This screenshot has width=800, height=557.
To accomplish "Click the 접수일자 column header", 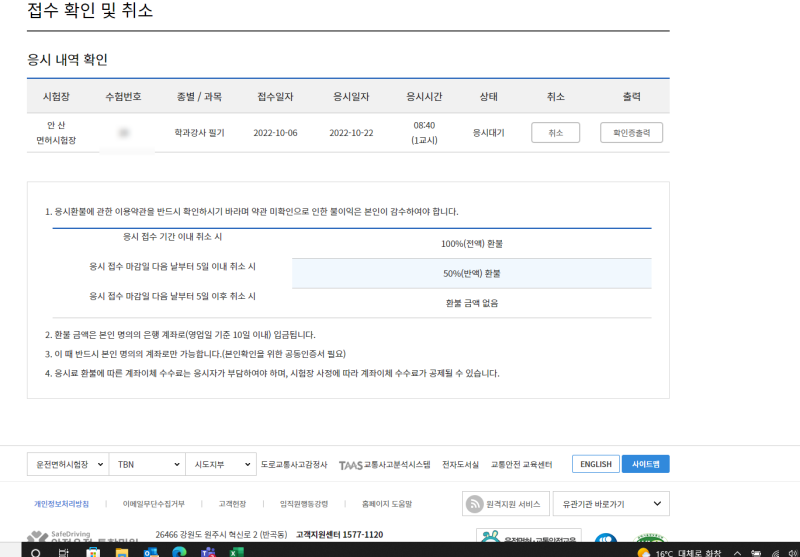I will 276,96.
